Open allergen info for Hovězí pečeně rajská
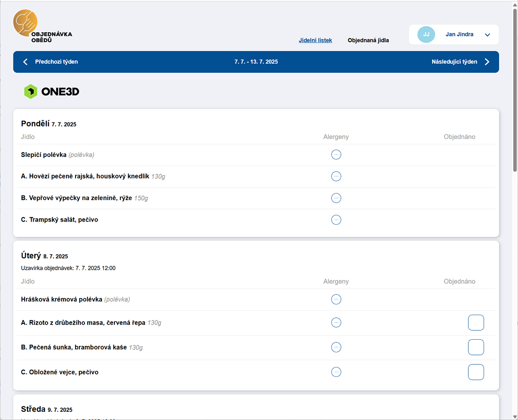 (336, 176)
